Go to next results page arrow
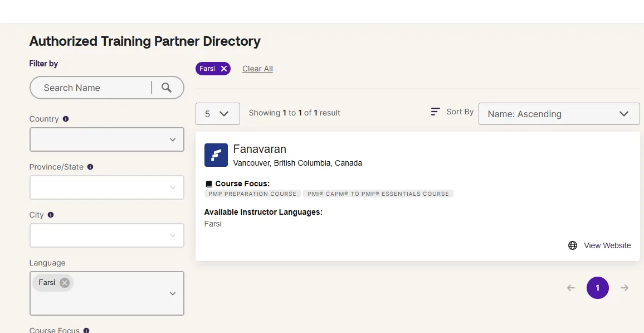This screenshot has height=333, width=644. click(625, 288)
